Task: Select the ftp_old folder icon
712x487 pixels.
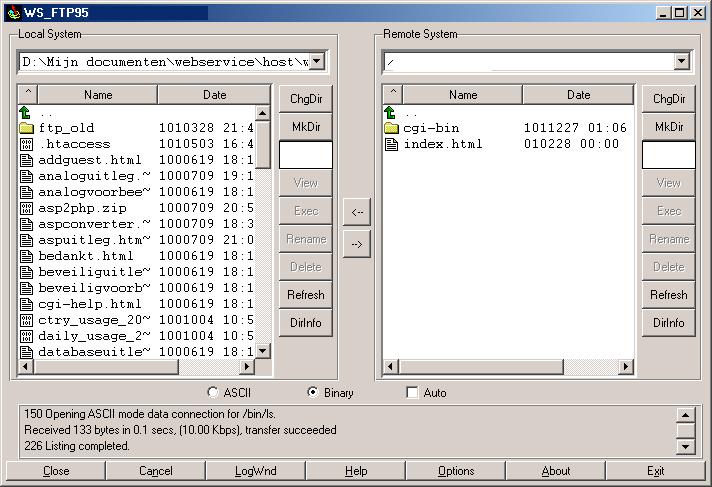Action: pos(27,128)
